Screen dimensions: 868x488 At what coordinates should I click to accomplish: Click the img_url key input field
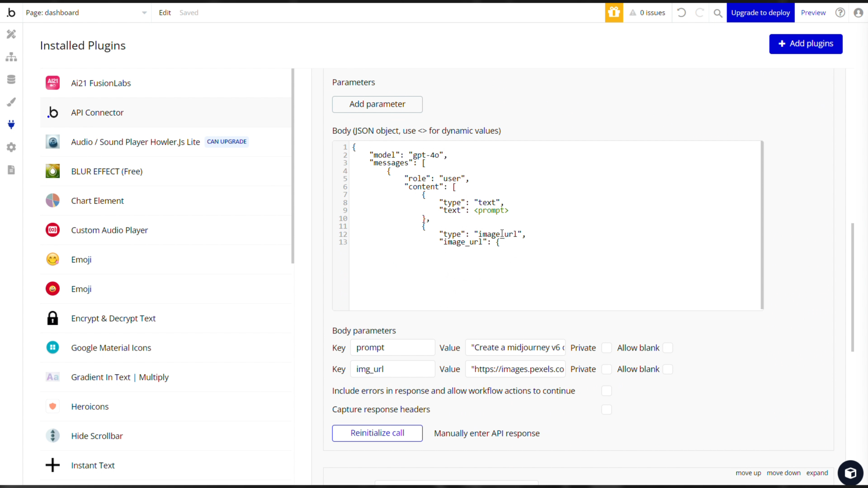[x=392, y=369]
